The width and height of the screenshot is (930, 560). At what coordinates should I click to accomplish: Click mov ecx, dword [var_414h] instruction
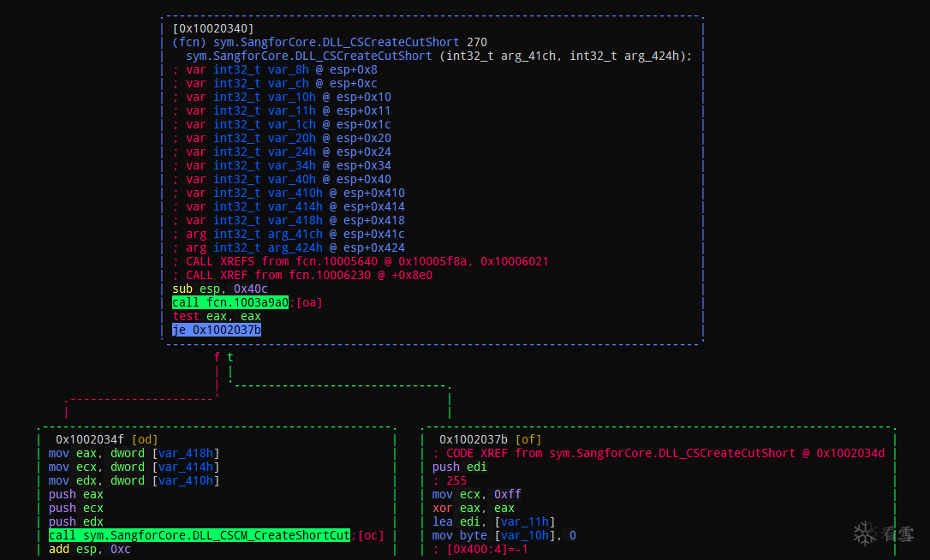[x=134, y=467]
